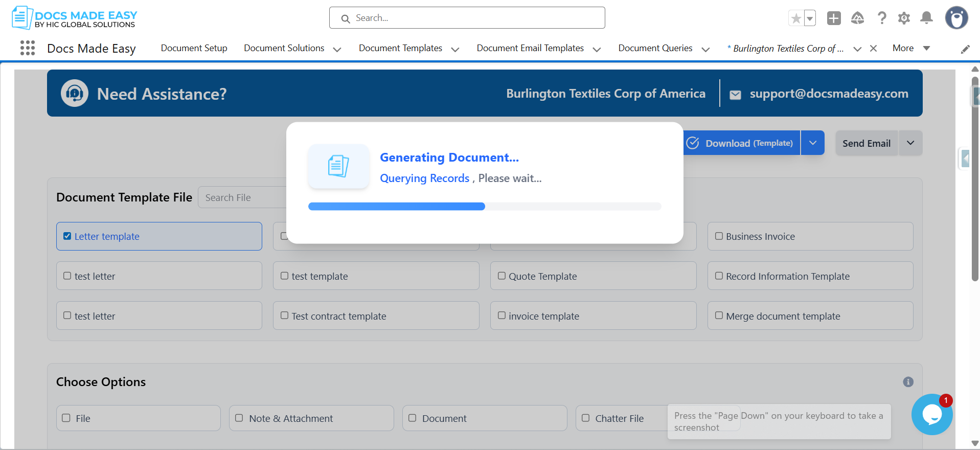The width and height of the screenshot is (980, 450).
Task: Open the Document Solutions chevron menu
Action: pos(337,49)
